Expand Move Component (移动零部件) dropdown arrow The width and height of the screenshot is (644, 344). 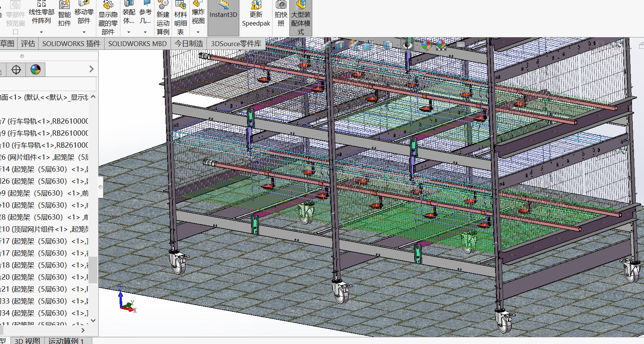point(84,32)
